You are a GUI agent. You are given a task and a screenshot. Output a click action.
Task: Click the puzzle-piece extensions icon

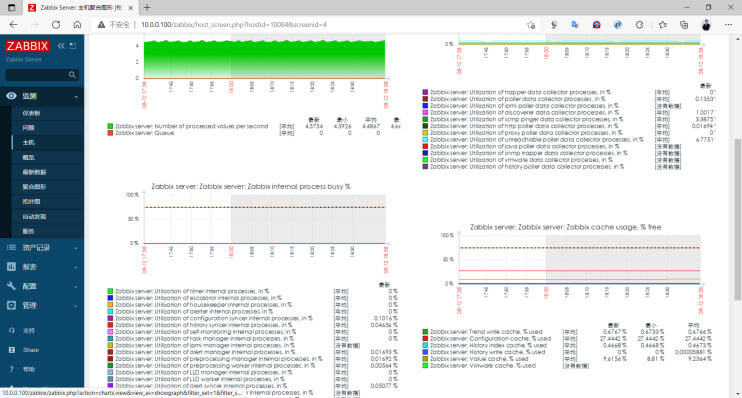pyautogui.click(x=639, y=25)
